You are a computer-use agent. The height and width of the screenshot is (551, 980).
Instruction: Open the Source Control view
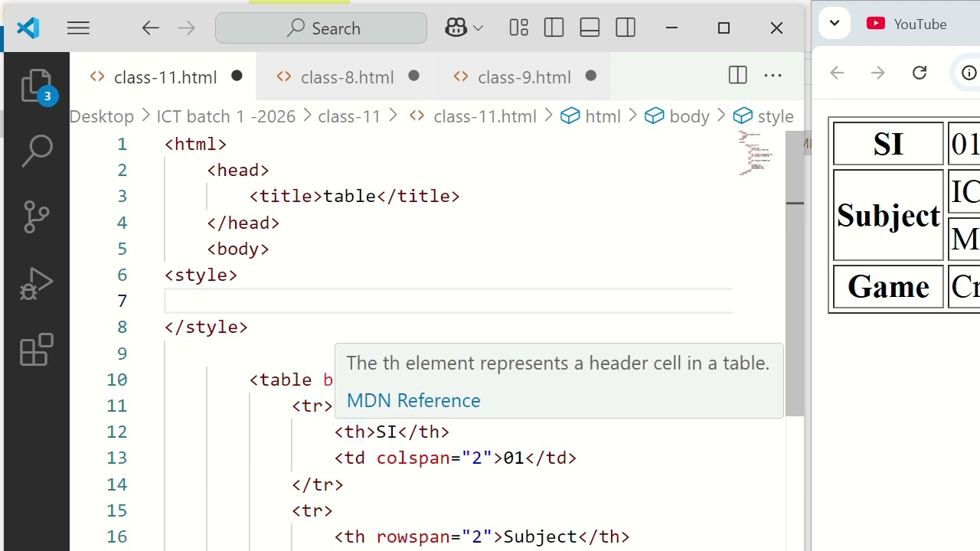[36, 217]
